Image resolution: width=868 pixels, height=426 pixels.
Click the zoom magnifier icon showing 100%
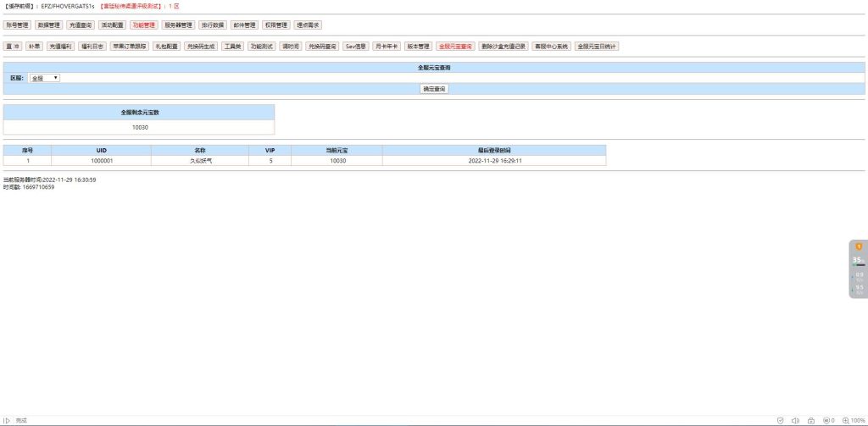[845, 420]
